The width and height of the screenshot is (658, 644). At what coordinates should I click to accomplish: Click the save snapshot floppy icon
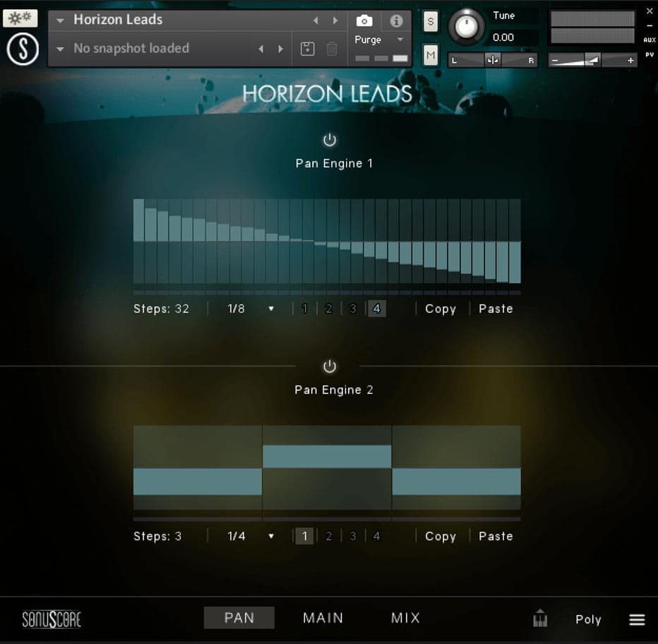(307, 49)
